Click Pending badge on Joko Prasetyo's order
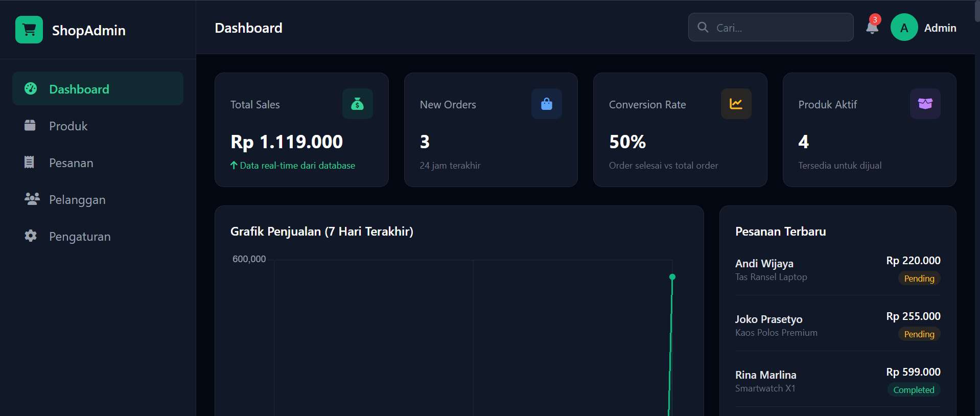This screenshot has width=980, height=416. [919, 334]
